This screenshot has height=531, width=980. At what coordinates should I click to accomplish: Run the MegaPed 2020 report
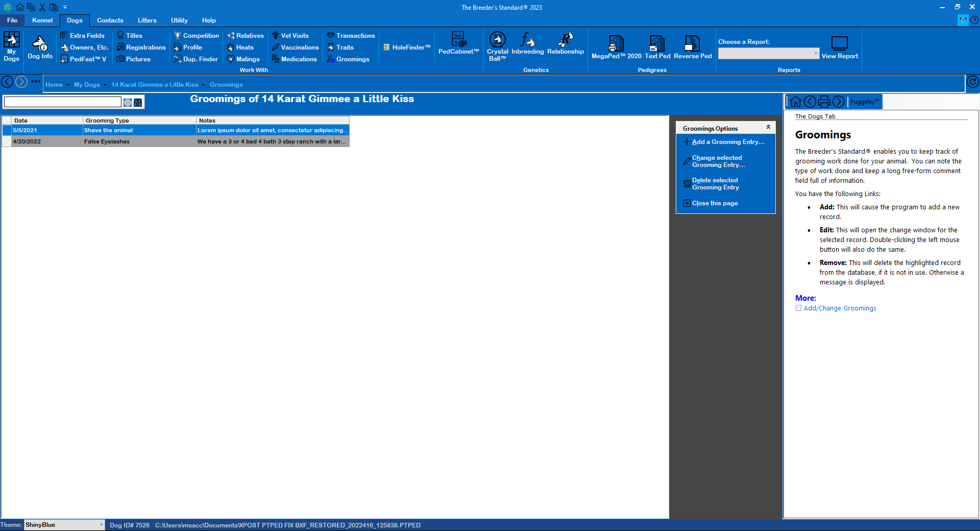tap(615, 46)
